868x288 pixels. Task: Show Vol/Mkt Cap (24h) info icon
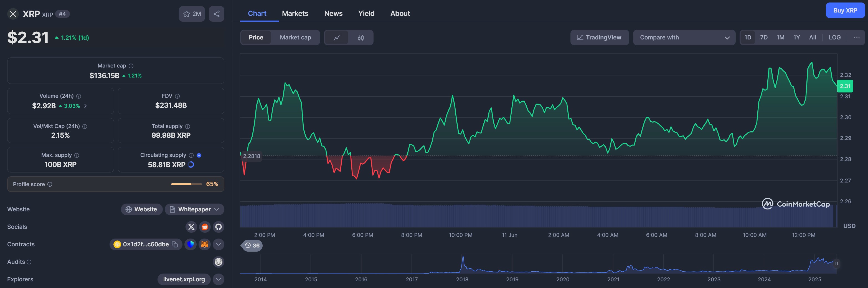tap(85, 126)
